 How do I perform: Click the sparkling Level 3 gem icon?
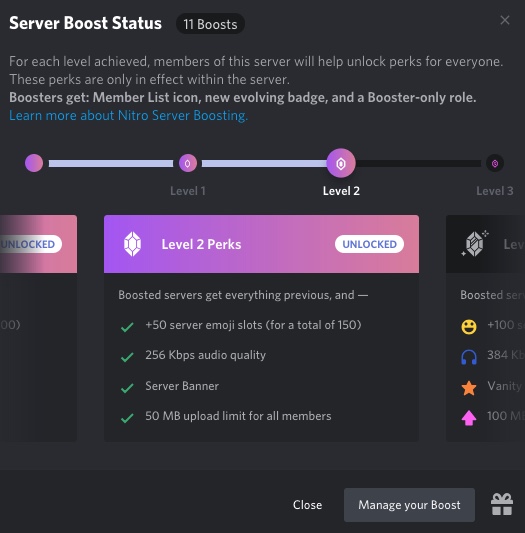point(475,243)
